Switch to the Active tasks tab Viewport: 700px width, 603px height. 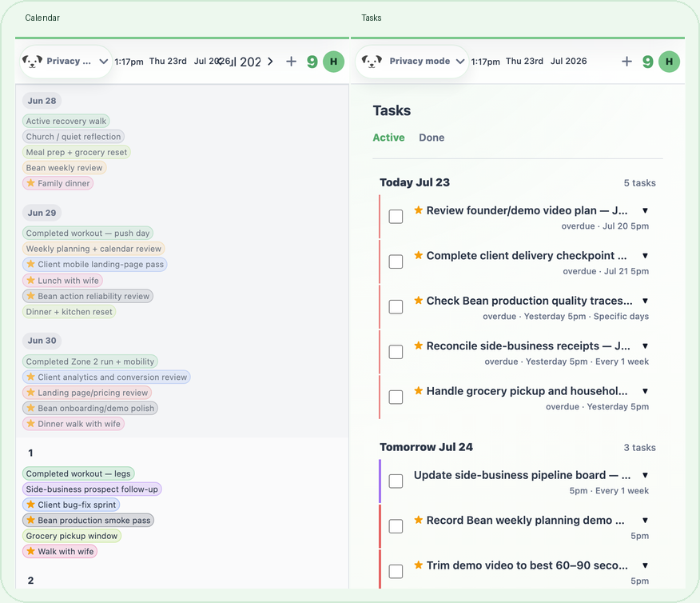(x=389, y=138)
